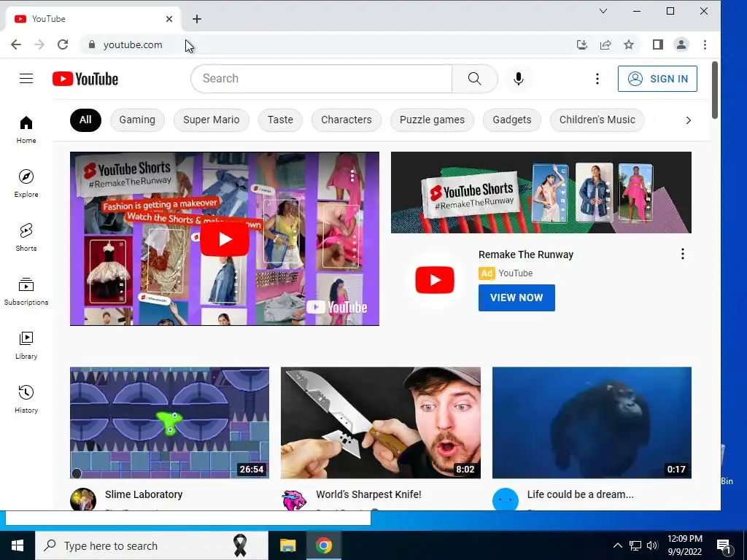Open the network tray icon
This screenshot has width=747, height=560.
pyautogui.click(x=635, y=545)
